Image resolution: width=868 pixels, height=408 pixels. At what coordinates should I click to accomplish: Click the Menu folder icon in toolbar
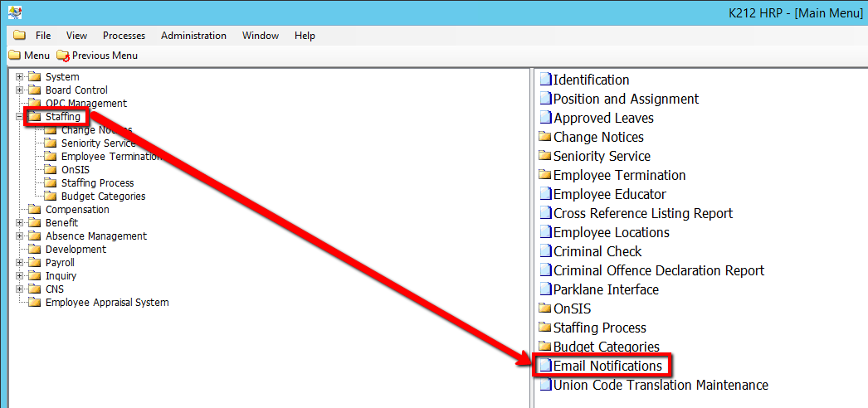point(15,56)
